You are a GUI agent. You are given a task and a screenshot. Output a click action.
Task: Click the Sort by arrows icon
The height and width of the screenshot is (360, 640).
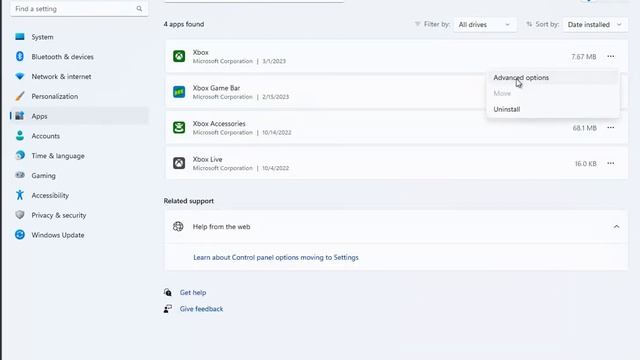(529, 24)
